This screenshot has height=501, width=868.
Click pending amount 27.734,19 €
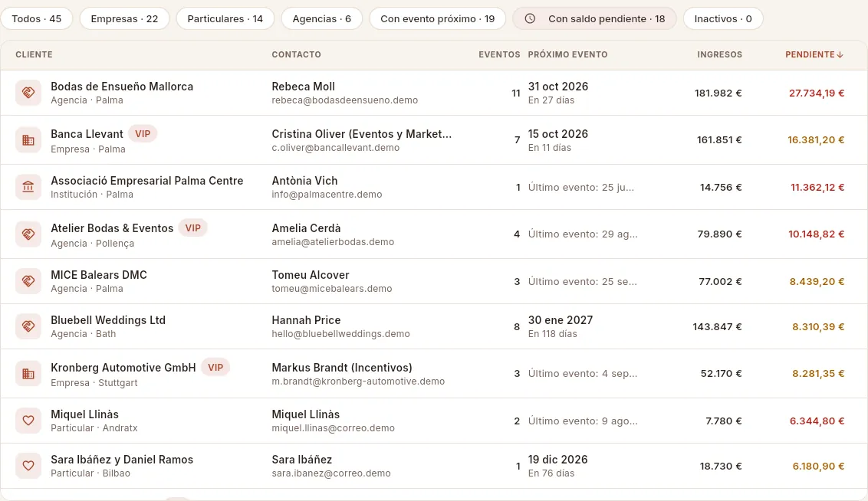pyautogui.click(x=817, y=93)
